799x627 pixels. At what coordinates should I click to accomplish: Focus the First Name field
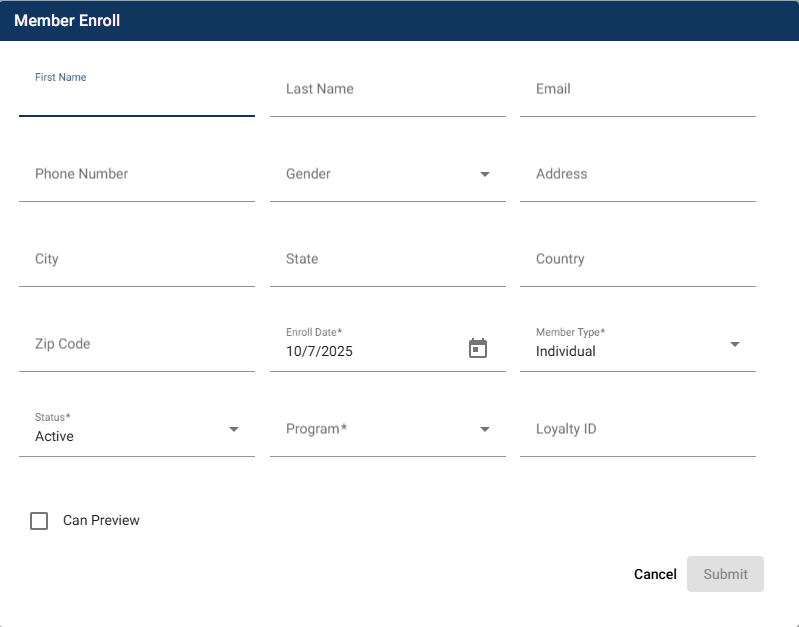tap(136, 97)
